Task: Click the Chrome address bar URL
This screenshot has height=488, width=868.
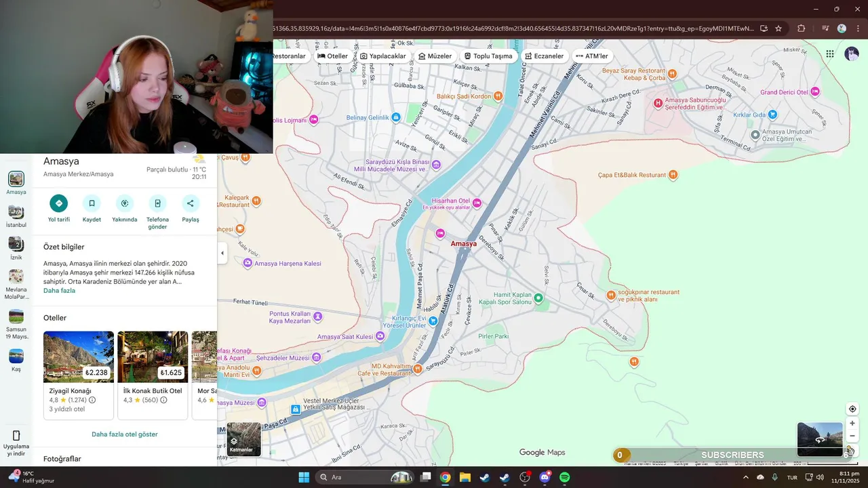Action: point(513,28)
